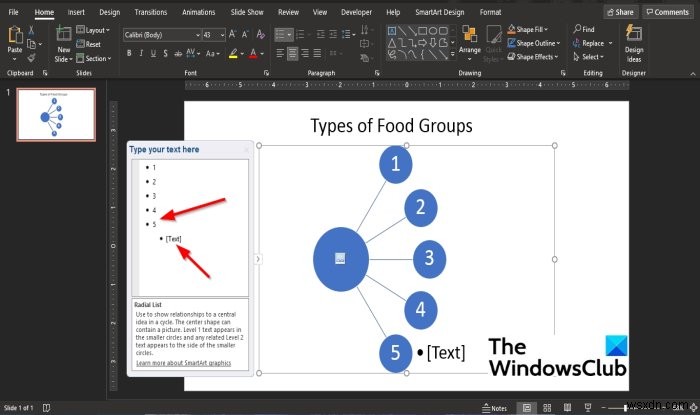
Task: Apply yellow text highlight color
Action: tap(233, 54)
